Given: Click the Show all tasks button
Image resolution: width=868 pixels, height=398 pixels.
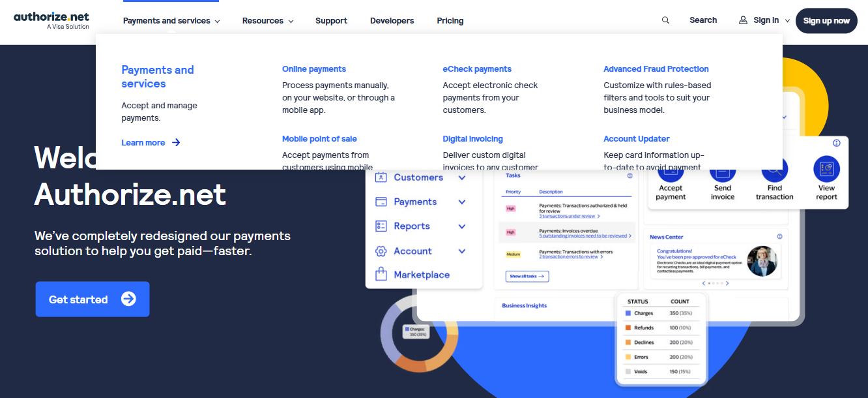Looking at the screenshot, I should [x=527, y=277].
